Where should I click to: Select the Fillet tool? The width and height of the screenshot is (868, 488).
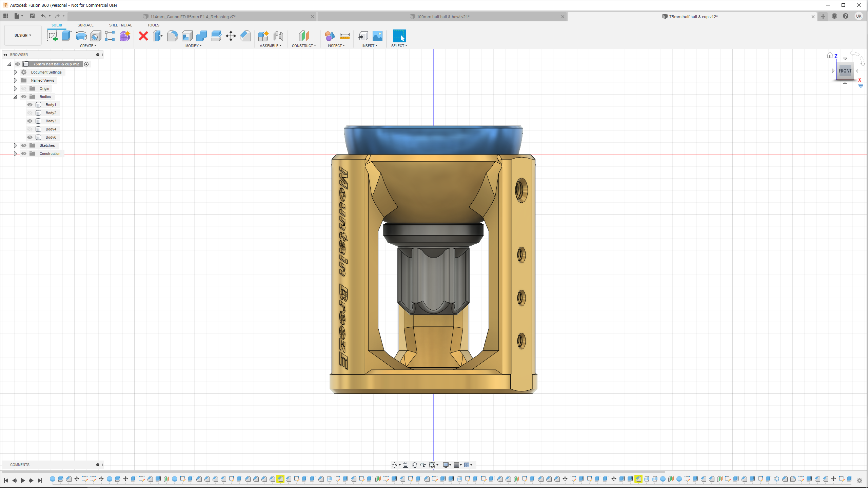click(x=172, y=36)
